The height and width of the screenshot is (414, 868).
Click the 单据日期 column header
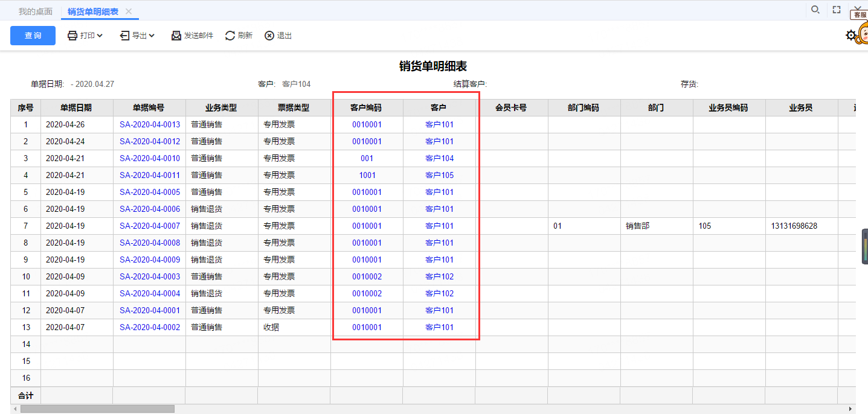click(x=77, y=108)
